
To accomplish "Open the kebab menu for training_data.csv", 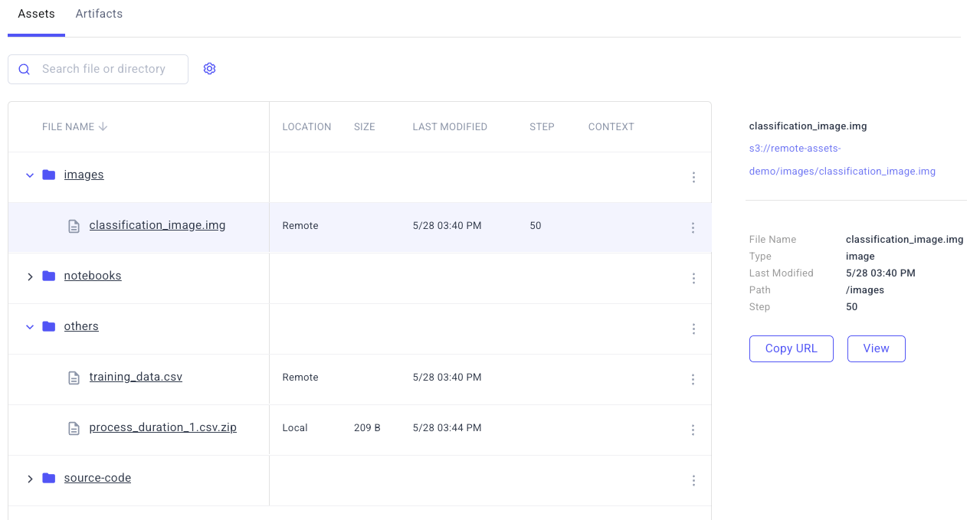I will coord(693,379).
